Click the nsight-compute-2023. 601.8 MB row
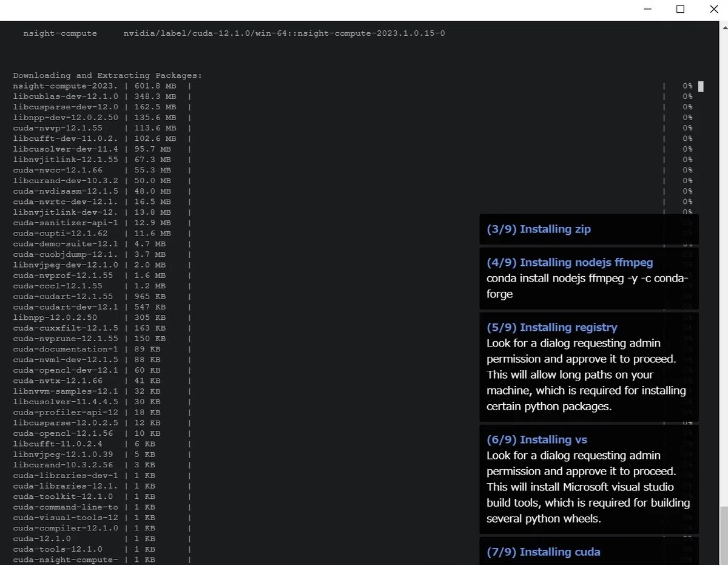 352,86
